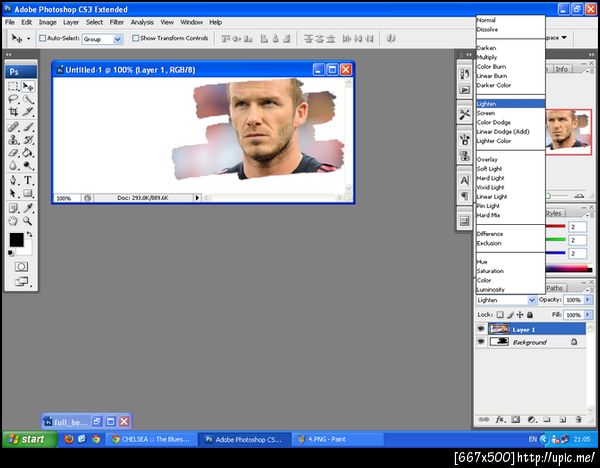Open the Move tool preset picker
This screenshot has width=600, height=468.
(x=28, y=39)
